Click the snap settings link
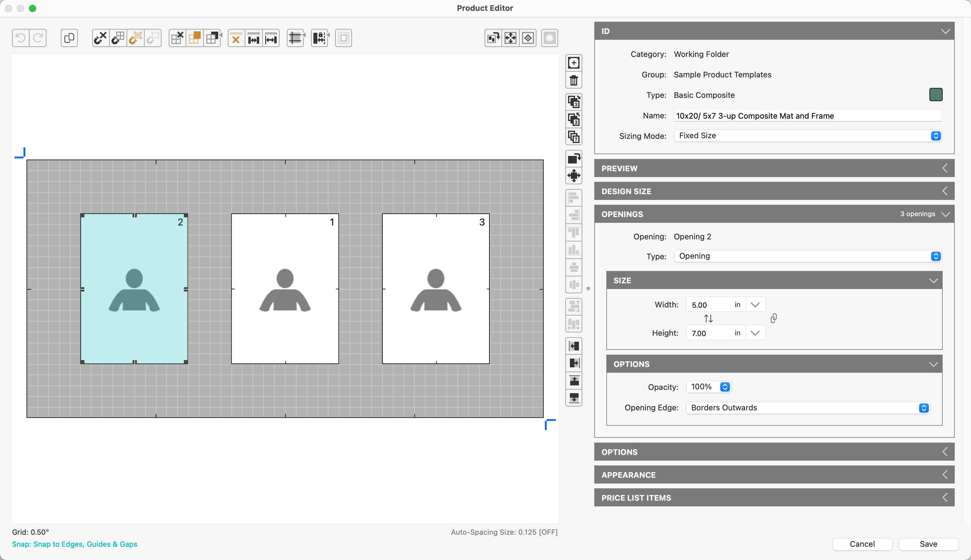 point(75,544)
